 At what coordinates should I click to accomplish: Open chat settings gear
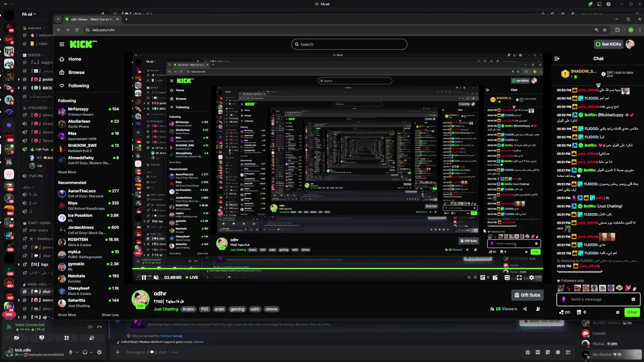coord(618,312)
